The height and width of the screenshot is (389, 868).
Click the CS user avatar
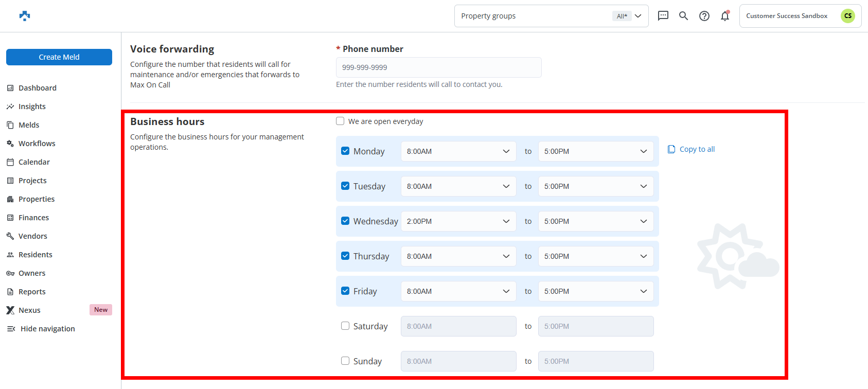coord(847,16)
